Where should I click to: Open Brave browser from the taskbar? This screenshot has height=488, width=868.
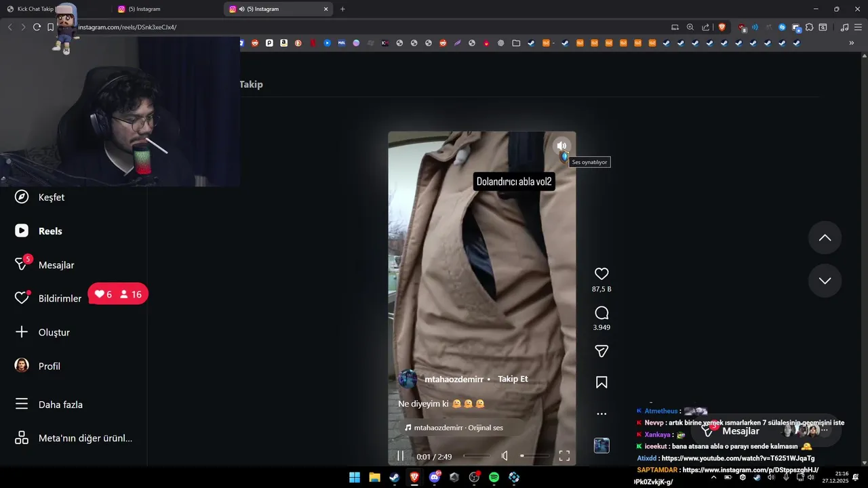414,477
